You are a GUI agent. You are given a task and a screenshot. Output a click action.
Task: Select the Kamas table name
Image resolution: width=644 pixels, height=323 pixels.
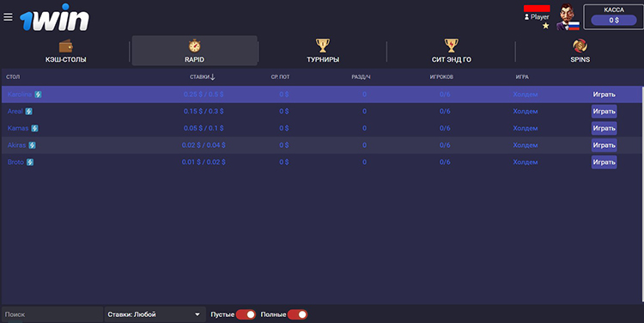[18, 128]
